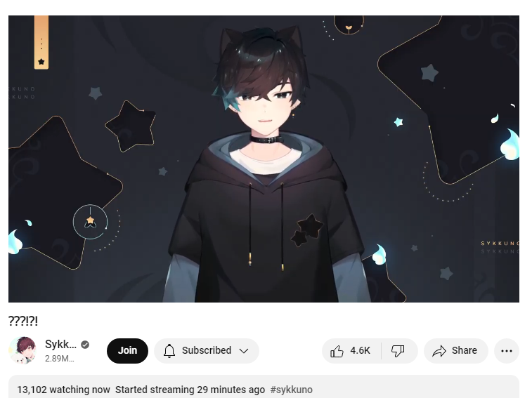Like the stream with the thumbs-up icon
Image resolution: width=532 pixels, height=398 pixels.
point(337,351)
